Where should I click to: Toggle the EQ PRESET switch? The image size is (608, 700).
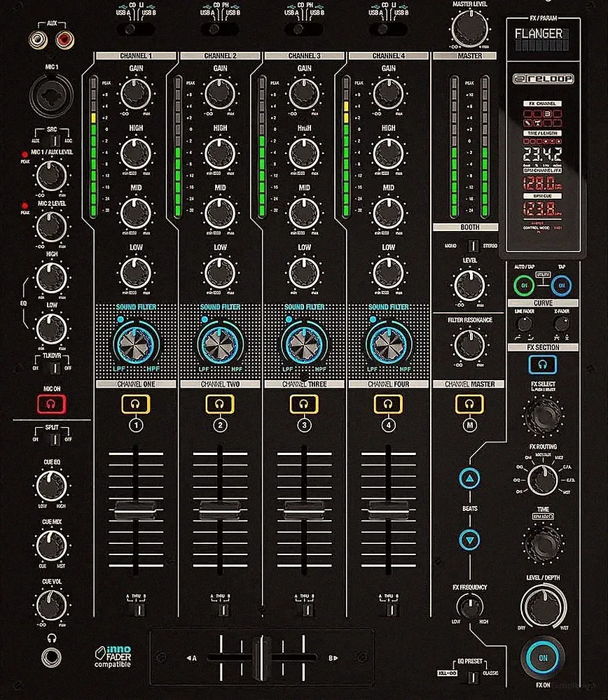473,676
